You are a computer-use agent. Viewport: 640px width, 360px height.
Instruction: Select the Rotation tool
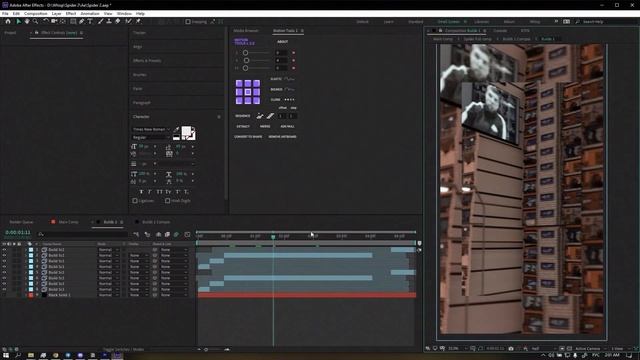46,21
